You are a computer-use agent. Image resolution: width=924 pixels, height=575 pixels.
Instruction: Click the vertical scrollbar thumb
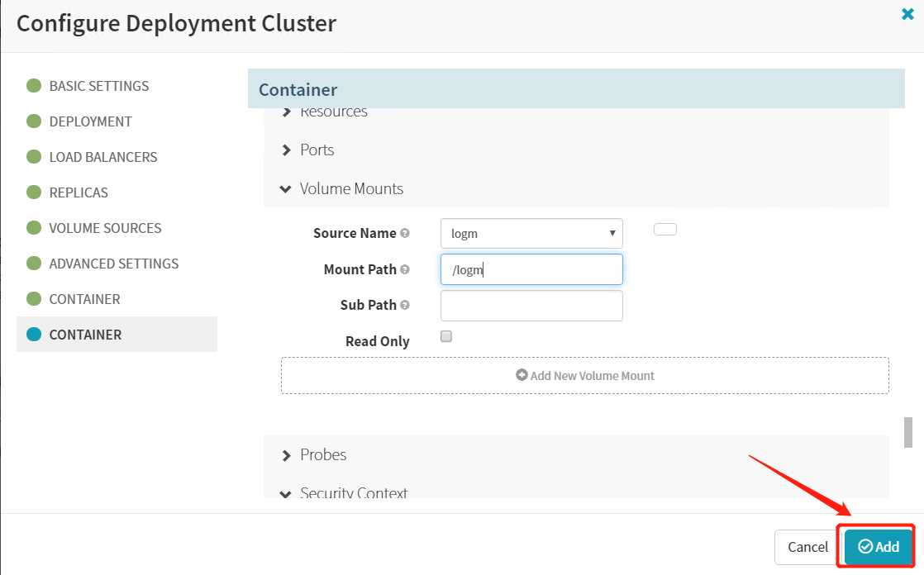908,432
